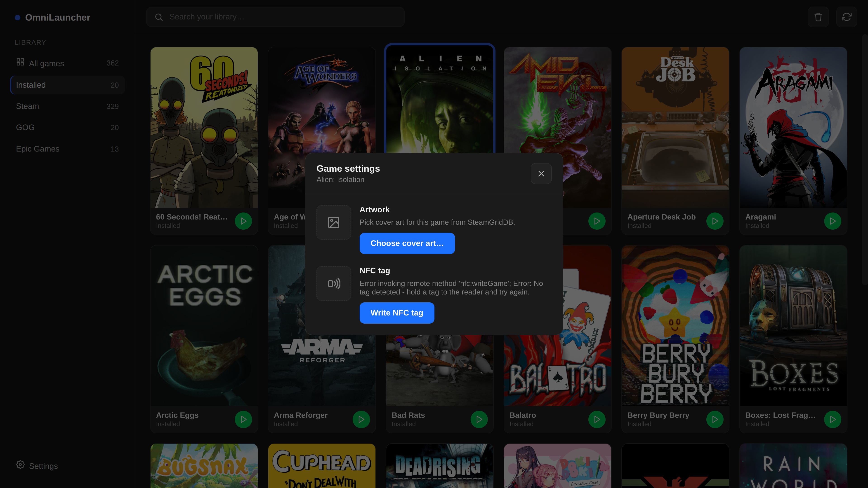Open the Dead Rising cover
Viewport: 868px width, 488px height.
[x=440, y=466]
